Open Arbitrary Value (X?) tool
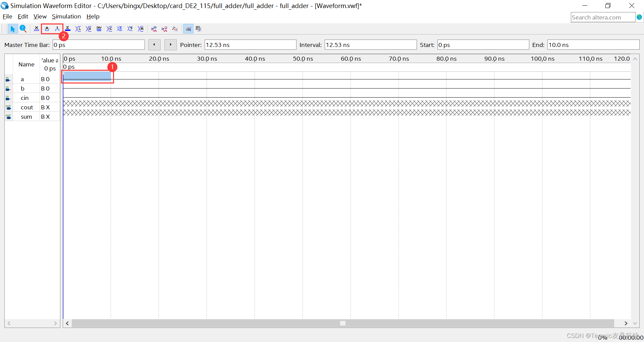This screenshot has height=342, width=644. (x=130, y=29)
